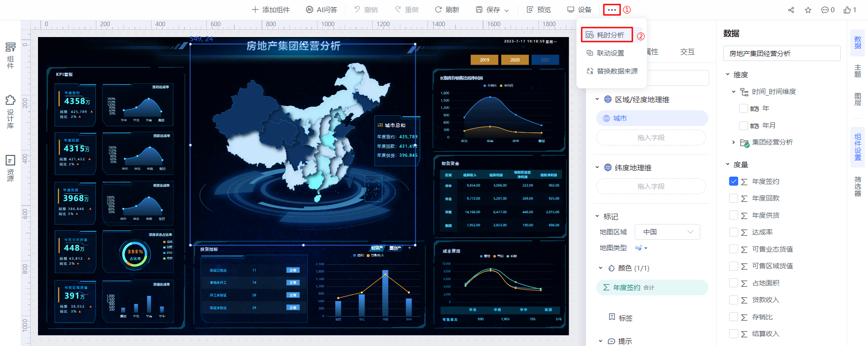Check the 可售区域货值 measure checkbox

tap(734, 266)
